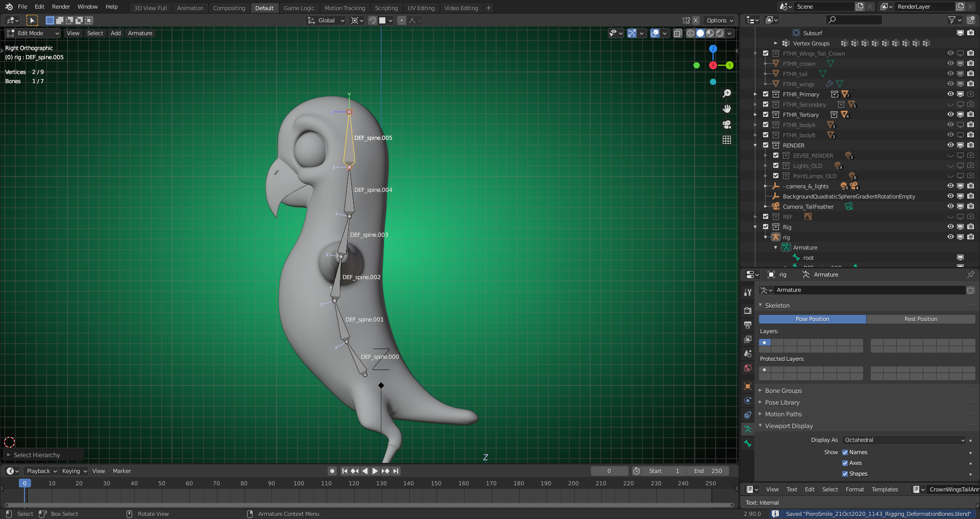Image resolution: width=980 pixels, height=519 pixels.
Task: Open the Tool properties tab icon
Action: click(748, 292)
